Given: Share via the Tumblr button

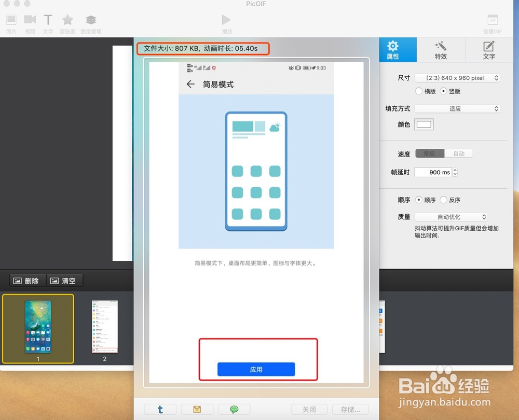Looking at the screenshot, I should (160, 410).
